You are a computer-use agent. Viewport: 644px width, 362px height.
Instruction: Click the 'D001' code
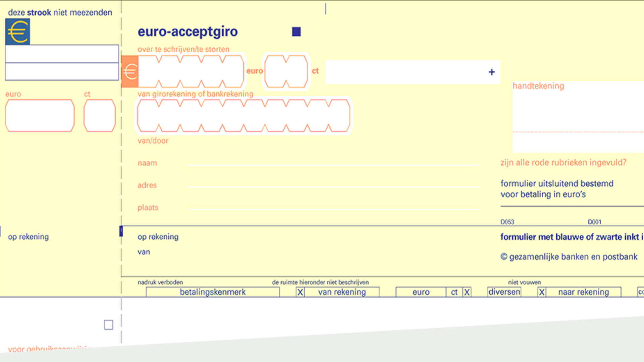(x=594, y=222)
